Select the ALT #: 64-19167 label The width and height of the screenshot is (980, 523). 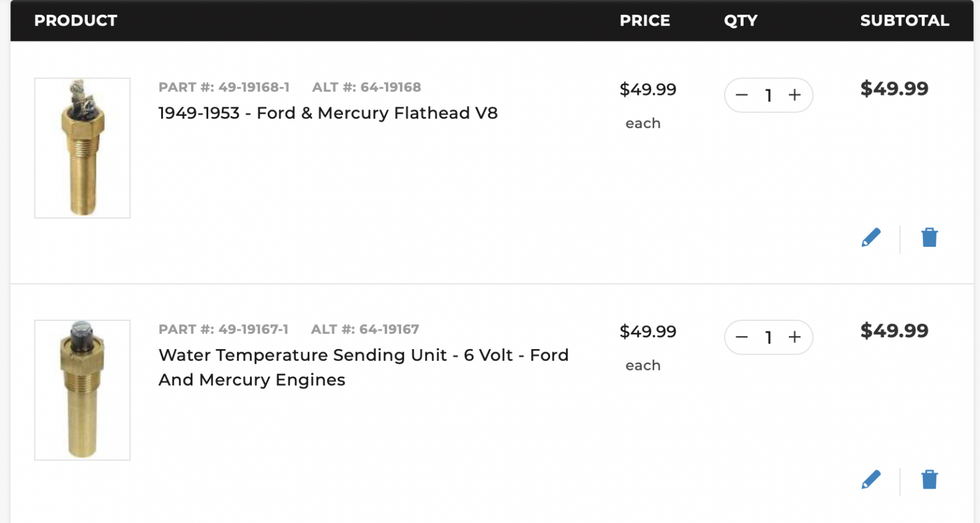pyautogui.click(x=365, y=329)
